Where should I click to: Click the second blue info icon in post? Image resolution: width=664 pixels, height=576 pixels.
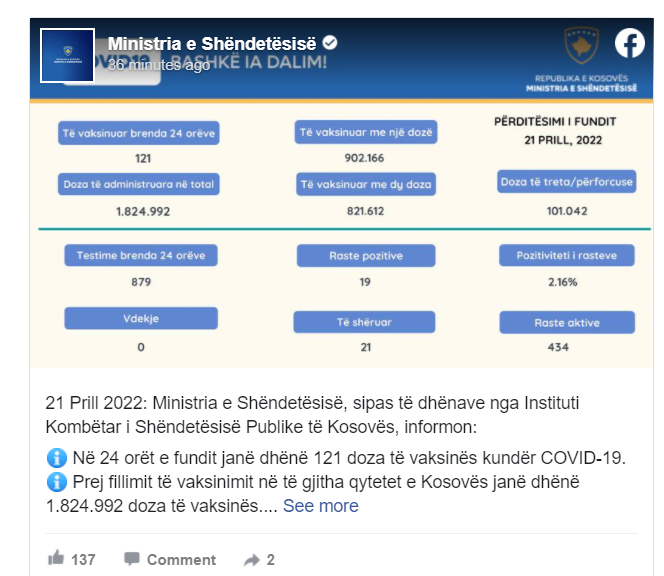(55, 482)
